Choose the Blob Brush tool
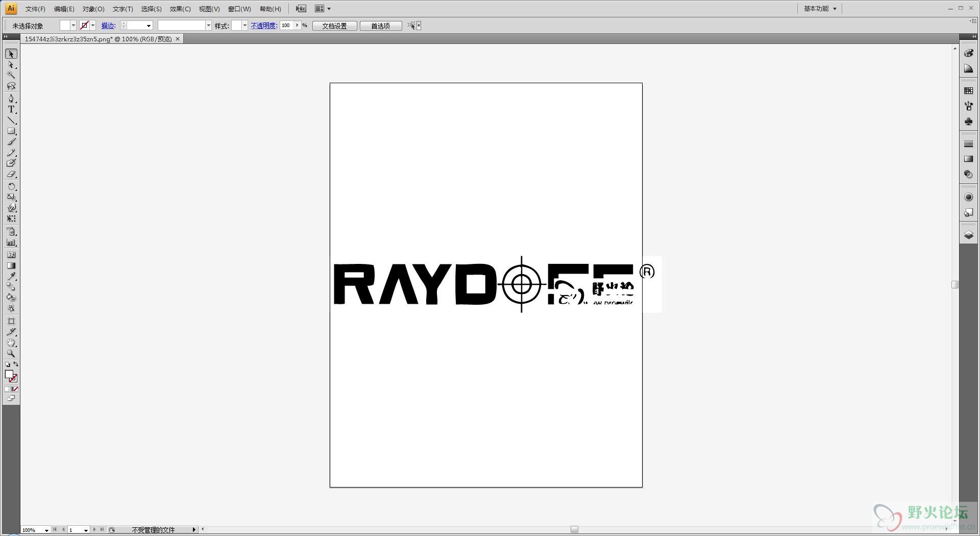The height and width of the screenshot is (536, 980). pyautogui.click(x=11, y=163)
